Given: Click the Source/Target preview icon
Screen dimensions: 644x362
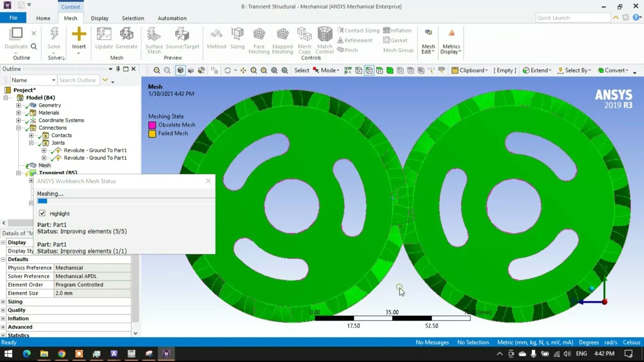Looking at the screenshot, I should pyautogui.click(x=182, y=34).
